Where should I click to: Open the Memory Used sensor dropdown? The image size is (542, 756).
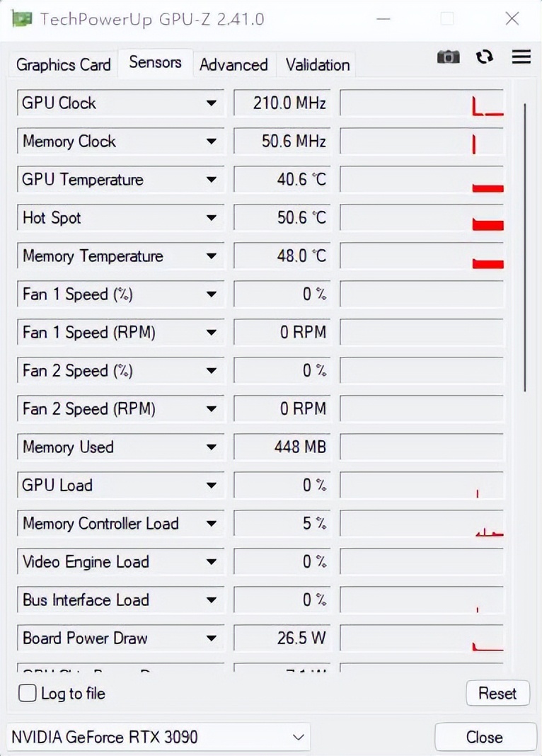coord(211,447)
